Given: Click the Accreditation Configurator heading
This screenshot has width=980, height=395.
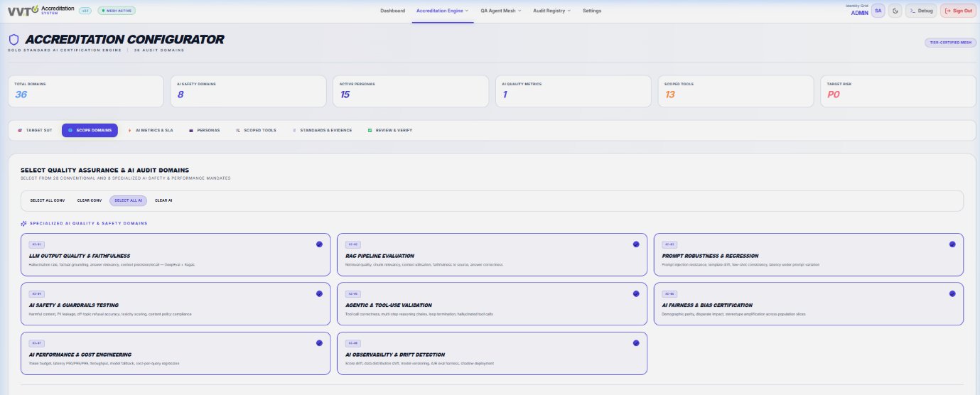Looking at the screenshot, I should [124, 40].
